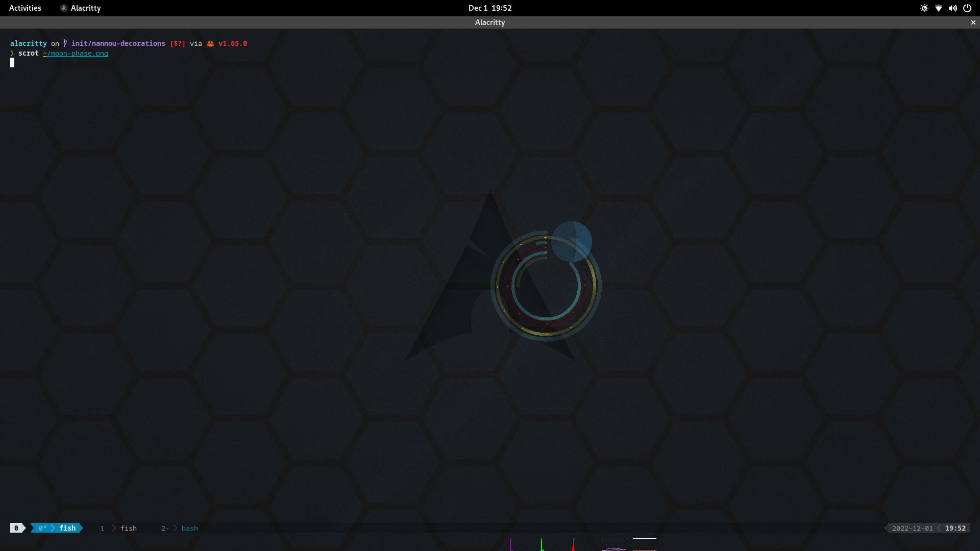This screenshot has height=551, width=980.
Task: Switch to tmux window 2 bash
Action: pyautogui.click(x=180, y=528)
